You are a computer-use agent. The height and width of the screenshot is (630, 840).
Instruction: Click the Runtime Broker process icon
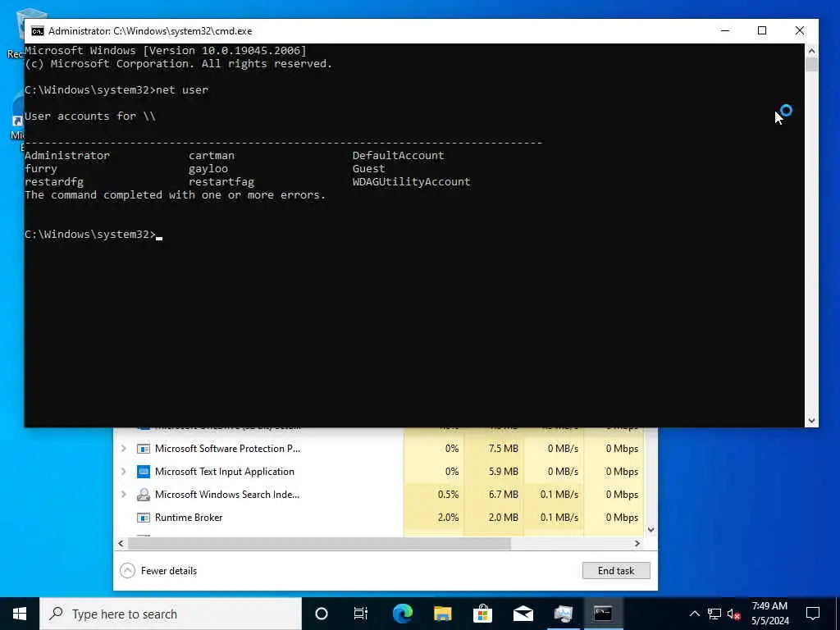tap(143, 518)
